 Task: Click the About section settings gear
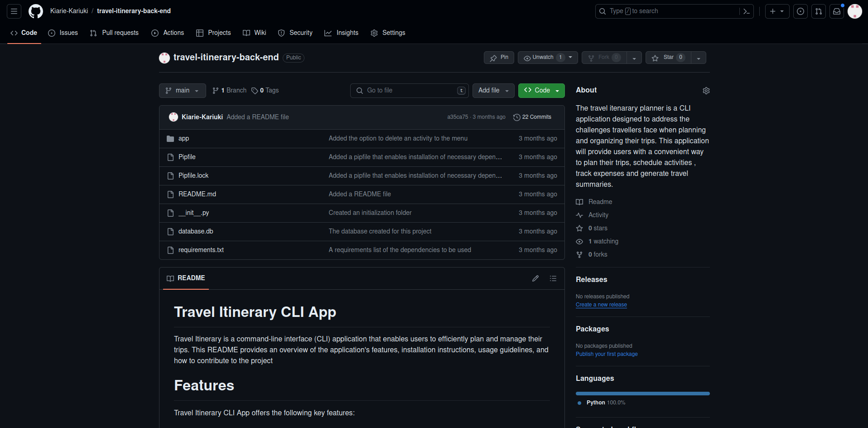tap(706, 91)
